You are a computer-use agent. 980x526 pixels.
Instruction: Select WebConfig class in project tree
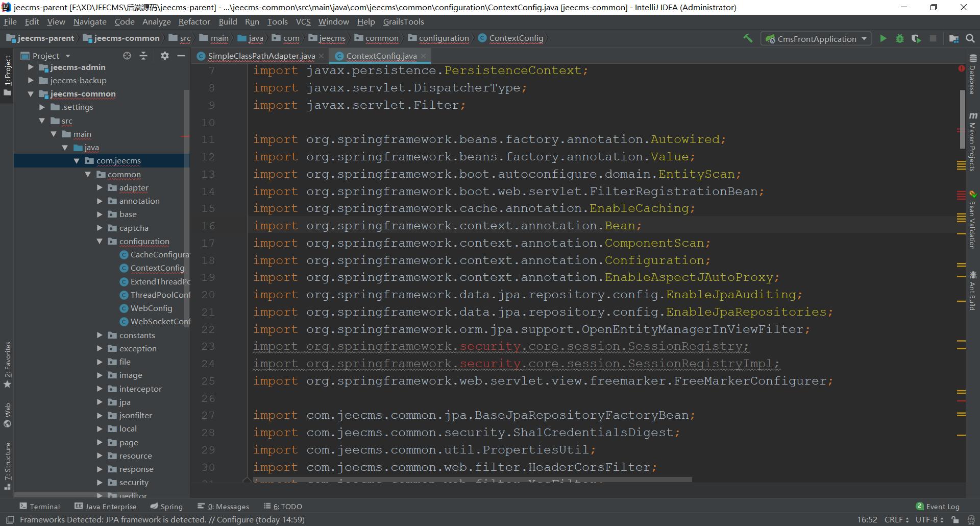click(x=151, y=308)
